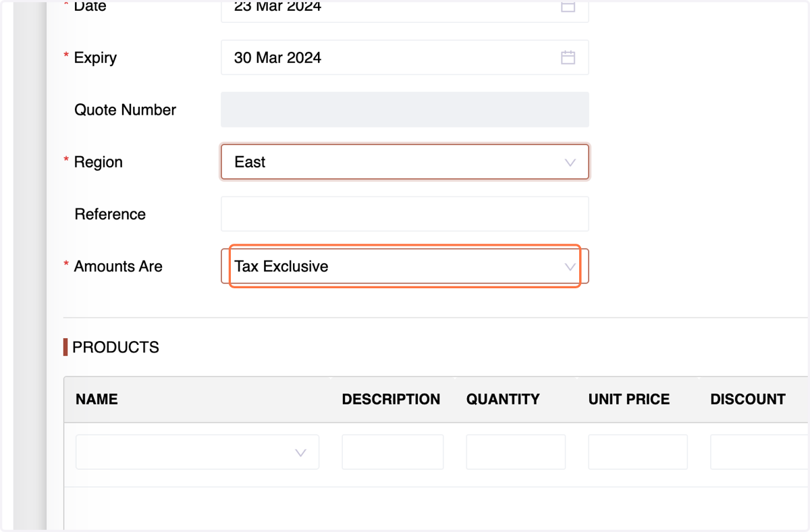This screenshot has height=532, width=810.
Task: Click chevron arrow of Amounts Are dropdown
Action: (570, 267)
